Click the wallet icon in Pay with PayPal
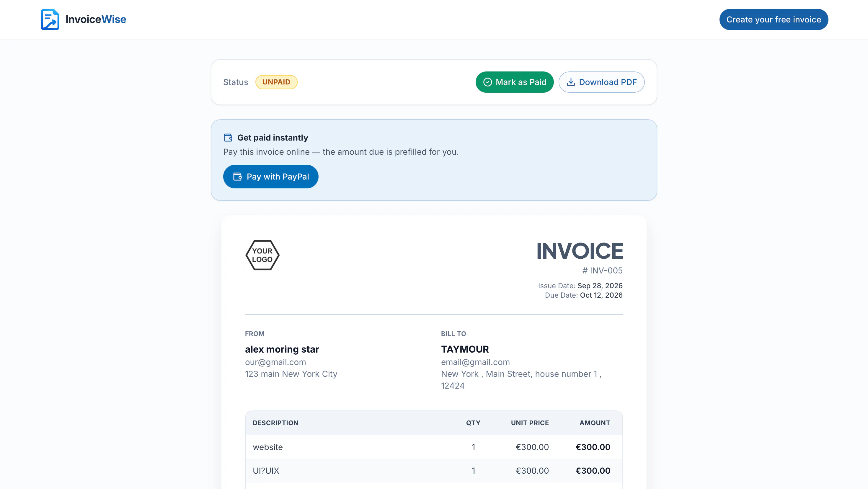 pos(238,177)
